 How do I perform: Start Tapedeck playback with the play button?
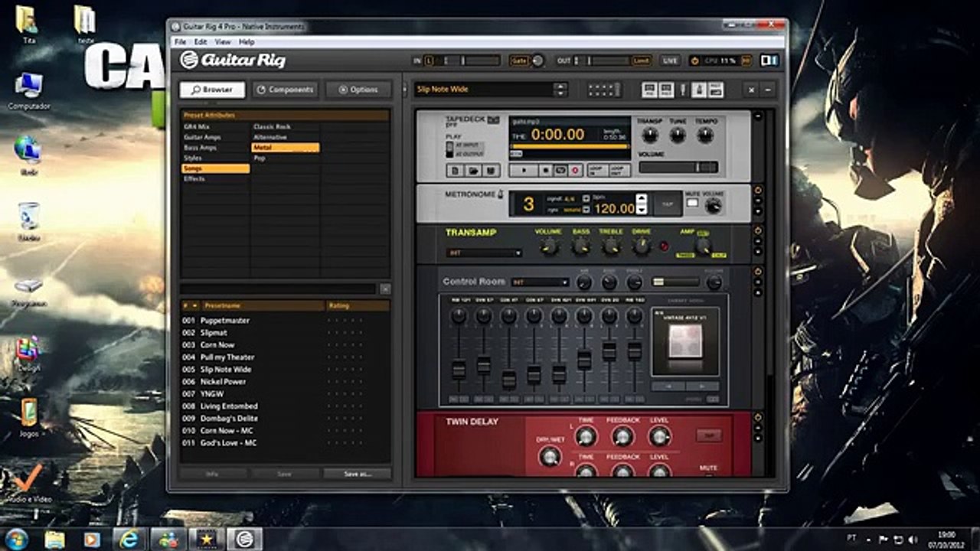524,170
